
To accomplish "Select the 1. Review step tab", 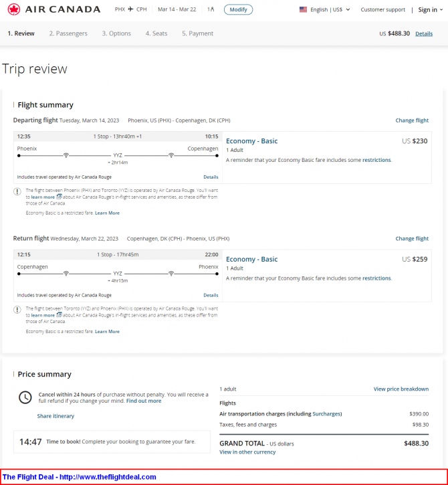I will (x=21, y=33).
